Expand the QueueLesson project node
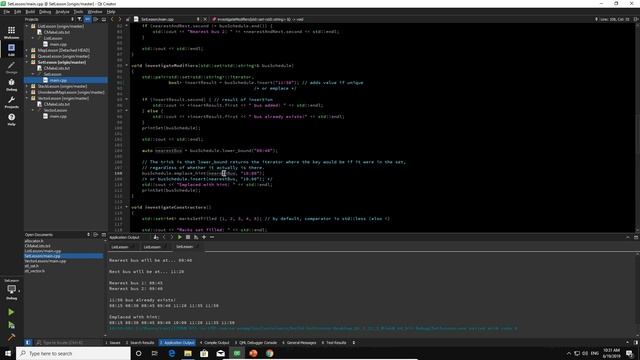 coord(27,56)
